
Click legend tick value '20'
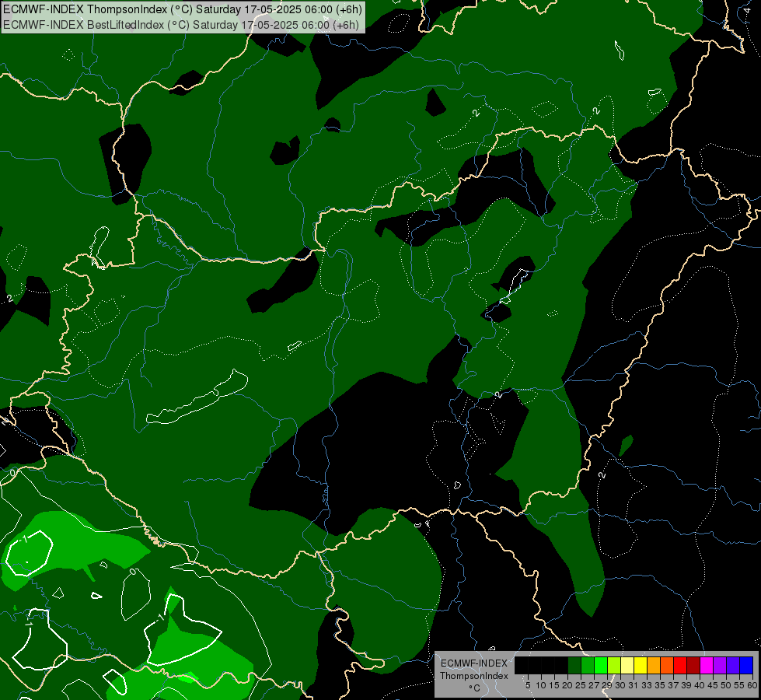coord(567,685)
